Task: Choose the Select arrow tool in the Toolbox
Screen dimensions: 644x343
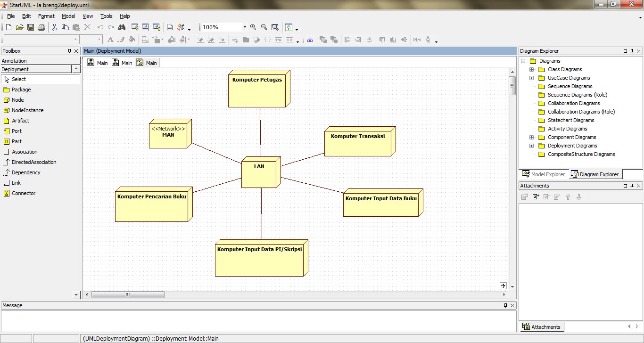Action: 41,79
